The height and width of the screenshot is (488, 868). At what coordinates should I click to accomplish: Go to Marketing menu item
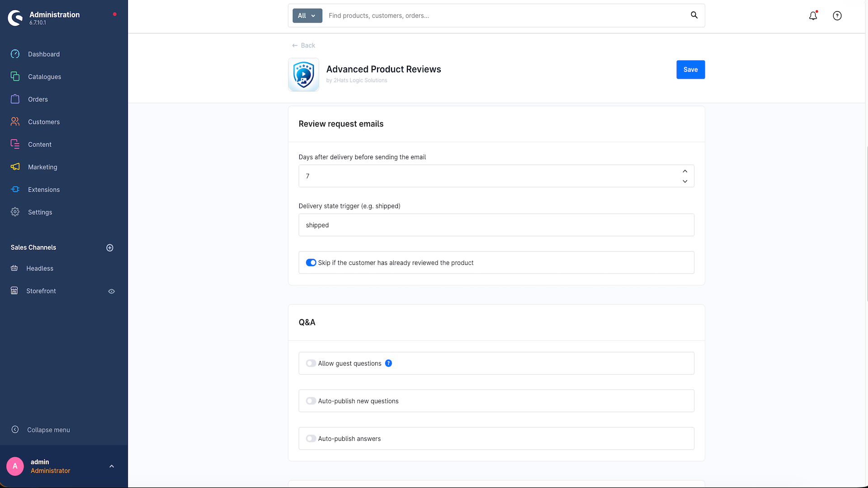(x=42, y=167)
